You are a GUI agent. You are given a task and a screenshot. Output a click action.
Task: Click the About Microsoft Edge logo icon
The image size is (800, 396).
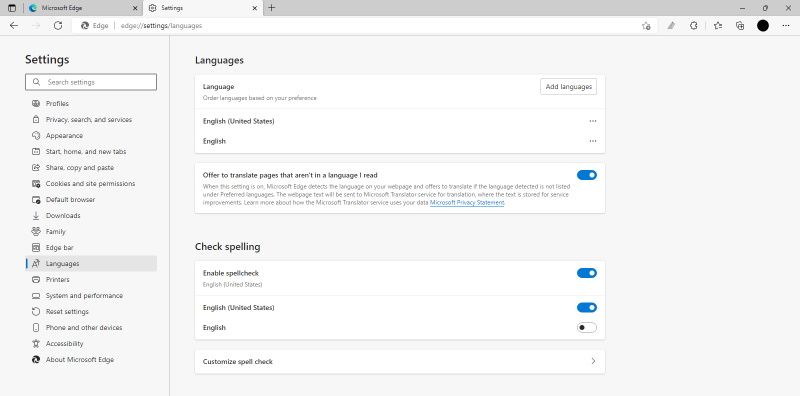[36, 360]
